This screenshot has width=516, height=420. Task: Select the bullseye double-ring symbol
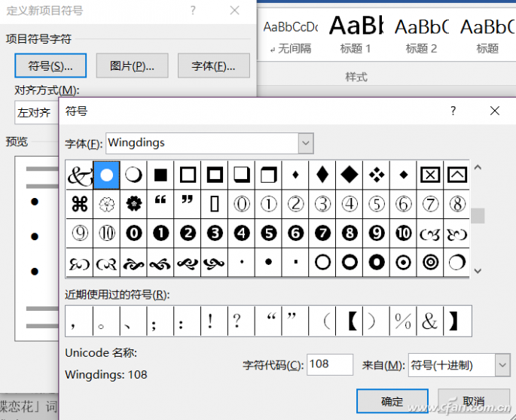tap(430, 262)
